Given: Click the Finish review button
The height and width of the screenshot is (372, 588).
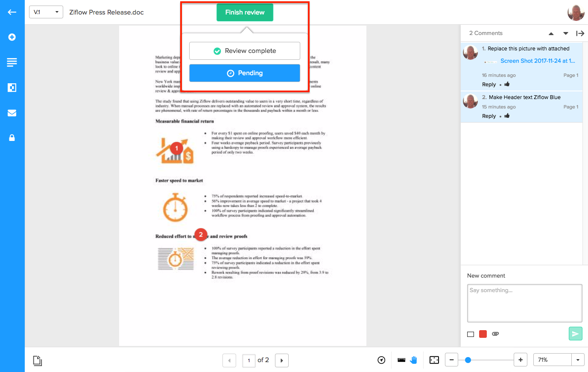Looking at the screenshot, I should pos(245,12).
